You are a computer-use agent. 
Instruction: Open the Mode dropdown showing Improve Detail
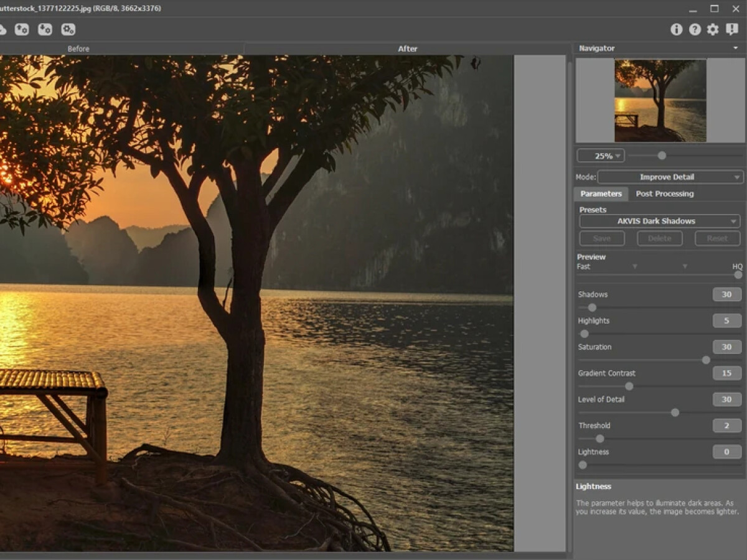pos(670,177)
